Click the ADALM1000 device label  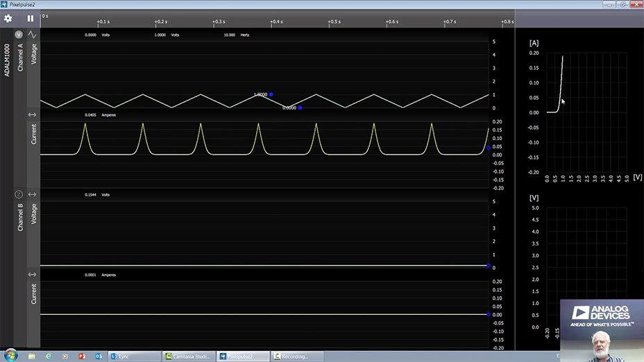point(6,60)
